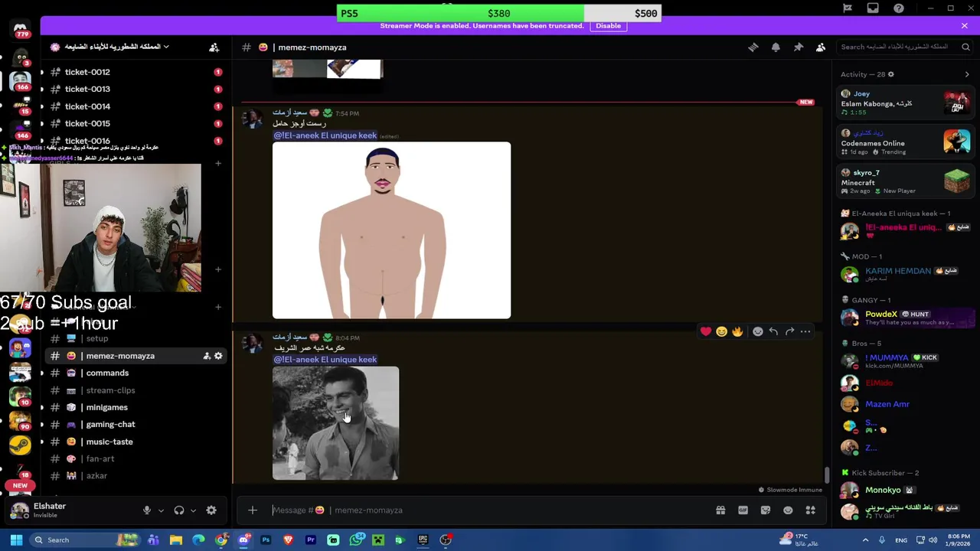Open the GIF picker
This screenshot has height=551, width=980.
(743, 510)
